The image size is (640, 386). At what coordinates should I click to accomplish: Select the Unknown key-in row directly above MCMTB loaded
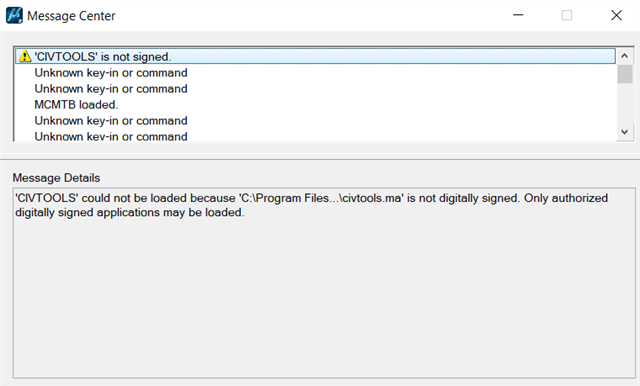(316, 89)
